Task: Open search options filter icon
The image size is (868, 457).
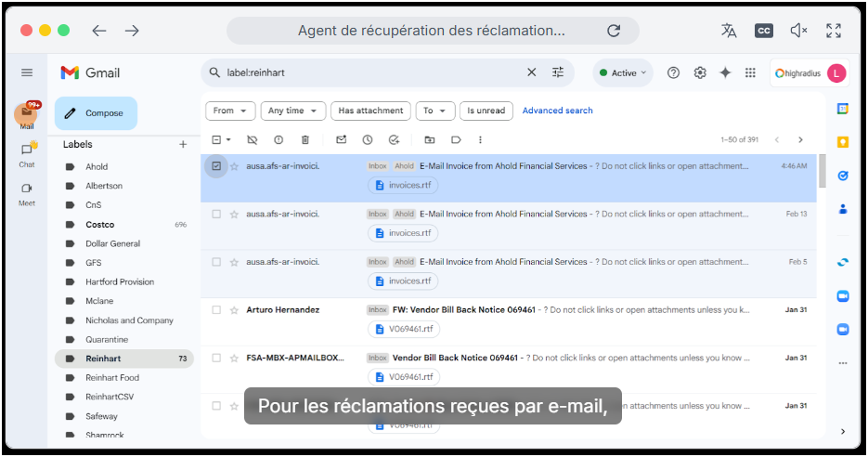Action: point(558,72)
